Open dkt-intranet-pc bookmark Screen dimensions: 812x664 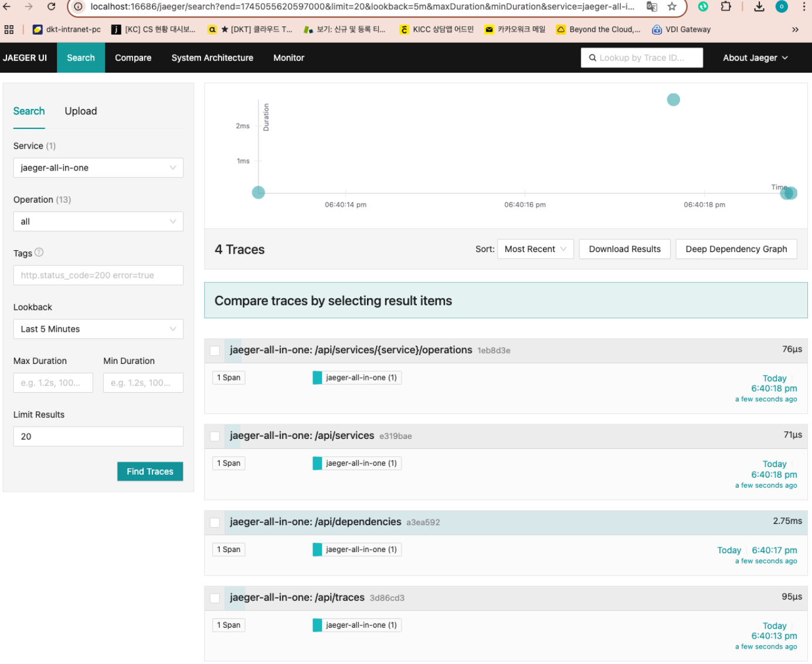(x=66, y=29)
